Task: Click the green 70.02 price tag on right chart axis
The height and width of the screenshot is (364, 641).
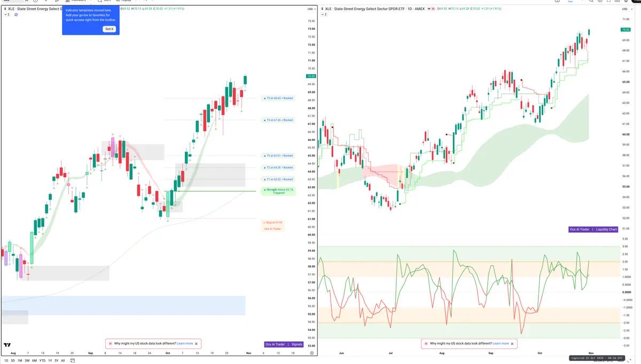Action: point(626,30)
